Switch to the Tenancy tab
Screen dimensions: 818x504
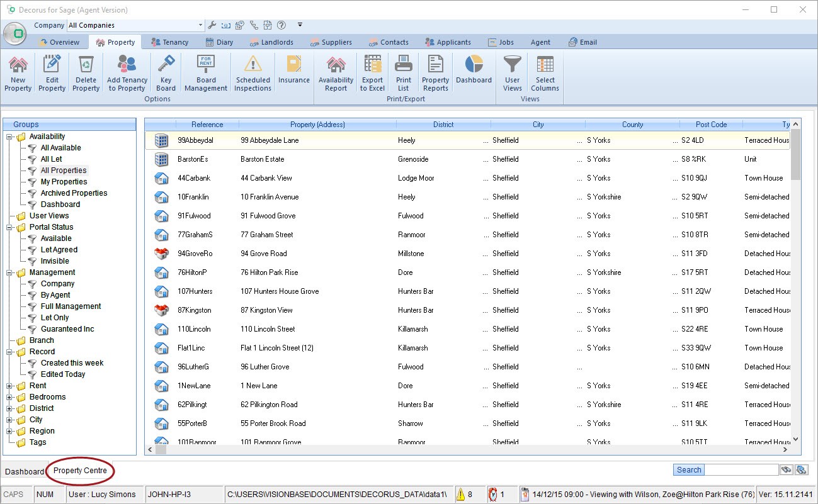(169, 42)
